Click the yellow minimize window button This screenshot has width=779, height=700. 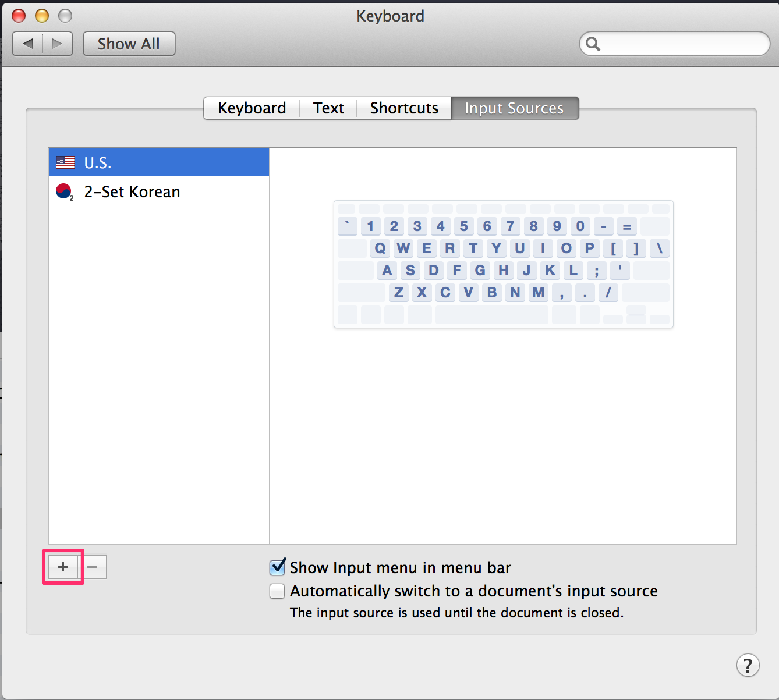click(x=42, y=16)
